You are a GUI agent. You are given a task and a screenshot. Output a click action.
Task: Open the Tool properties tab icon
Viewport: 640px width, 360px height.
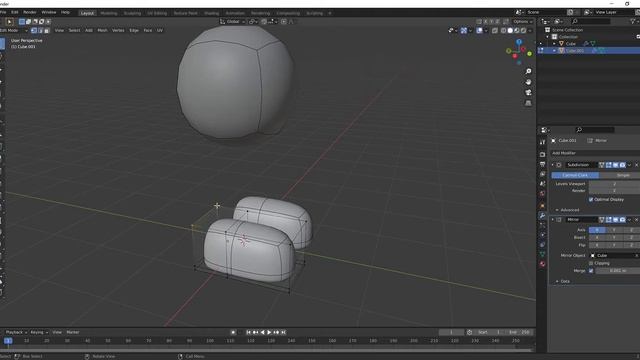point(542,142)
